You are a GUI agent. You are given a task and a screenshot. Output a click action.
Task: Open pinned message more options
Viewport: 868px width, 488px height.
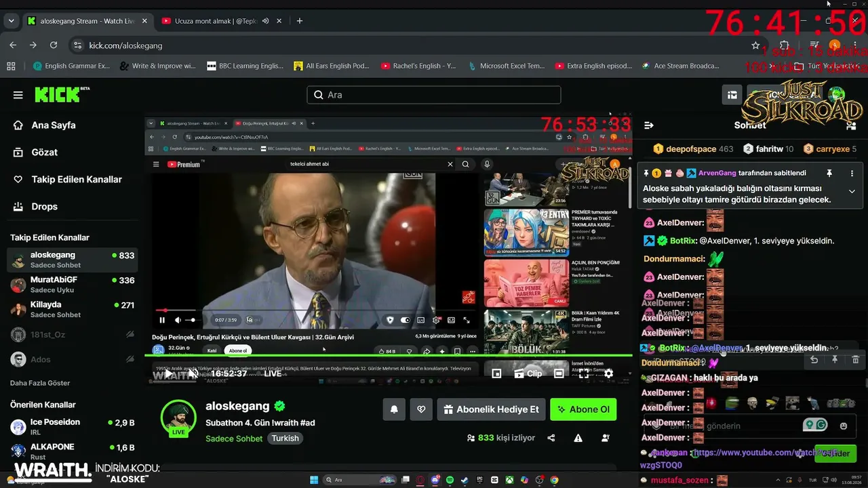[x=852, y=174]
